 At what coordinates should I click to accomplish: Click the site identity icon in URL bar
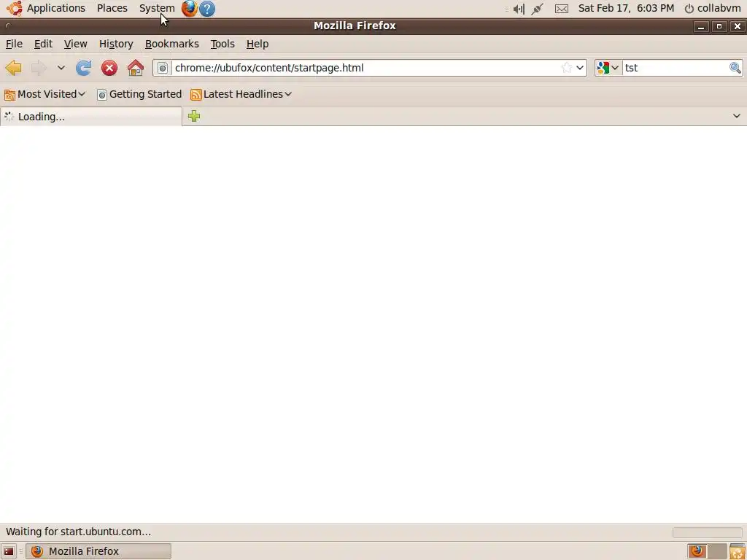pos(163,68)
